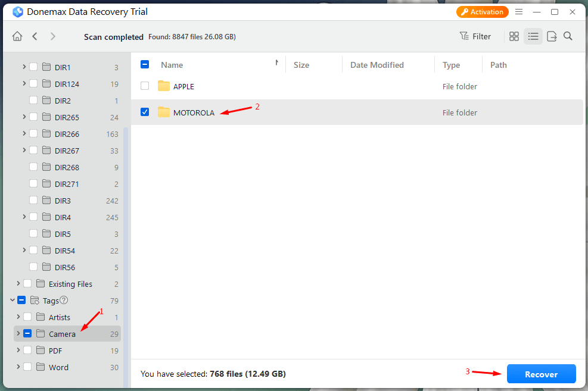The image size is (588, 391).
Task: Check the Existing Files checkbox
Action: point(27,283)
